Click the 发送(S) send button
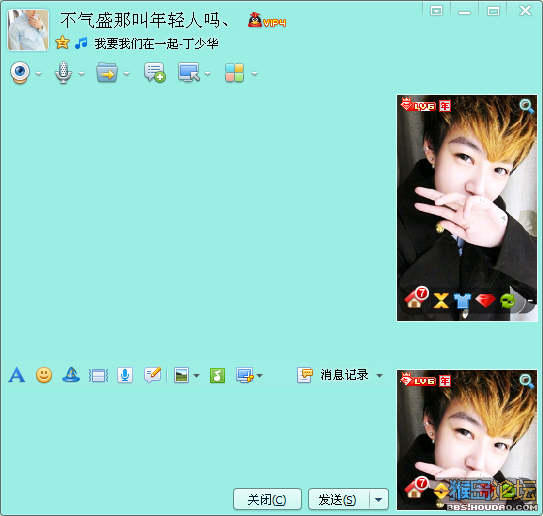543x516 pixels. click(x=339, y=499)
